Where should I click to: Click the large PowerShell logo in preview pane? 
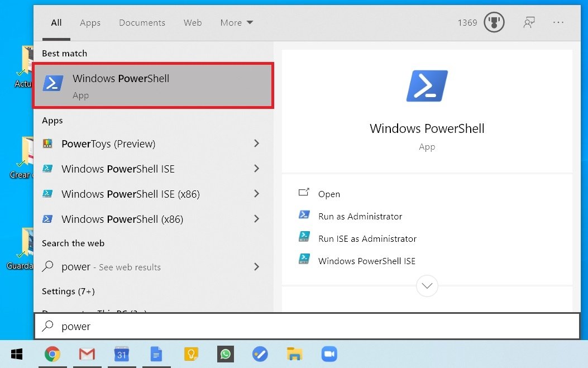[x=427, y=85]
